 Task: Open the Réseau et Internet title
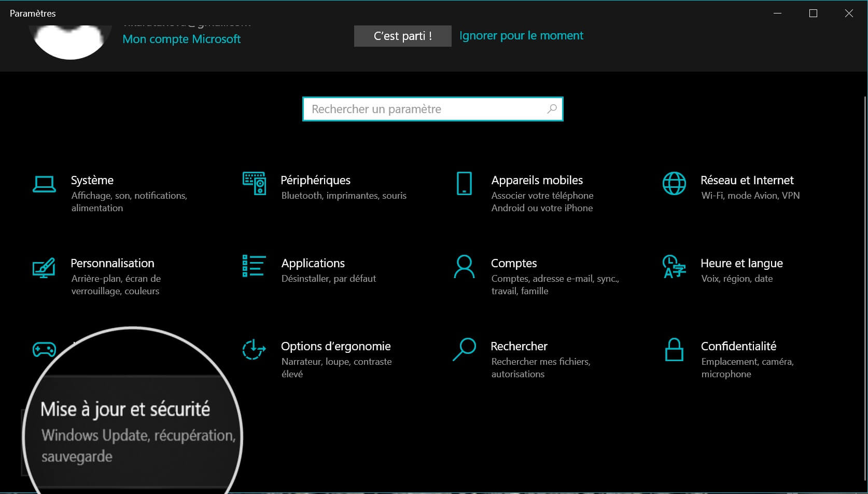[747, 180]
